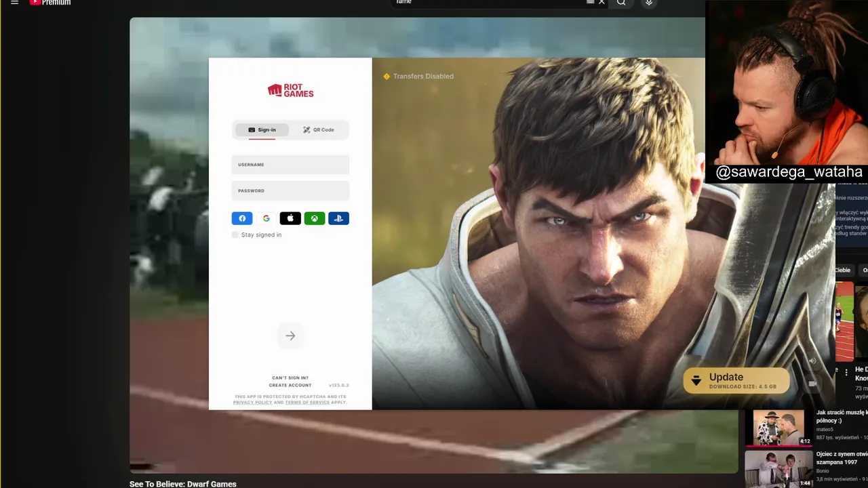The height and width of the screenshot is (488, 868).
Task: Click the Transfers Disabled warning icon
Action: click(387, 77)
